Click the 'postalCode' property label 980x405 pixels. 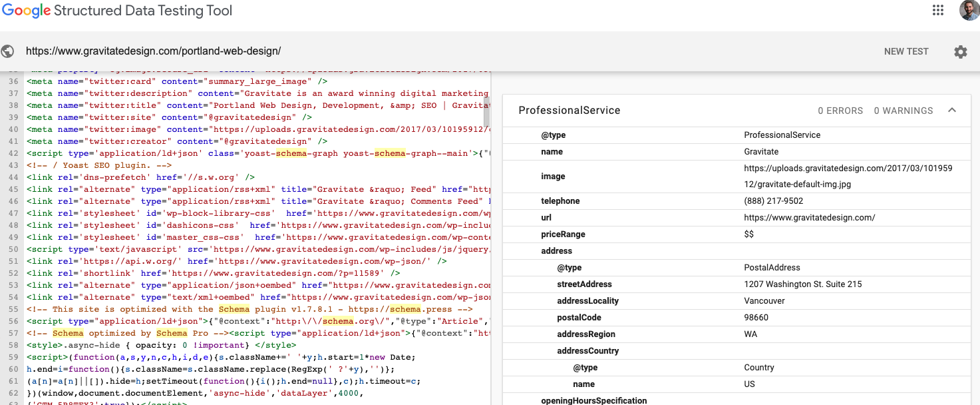pyautogui.click(x=579, y=318)
